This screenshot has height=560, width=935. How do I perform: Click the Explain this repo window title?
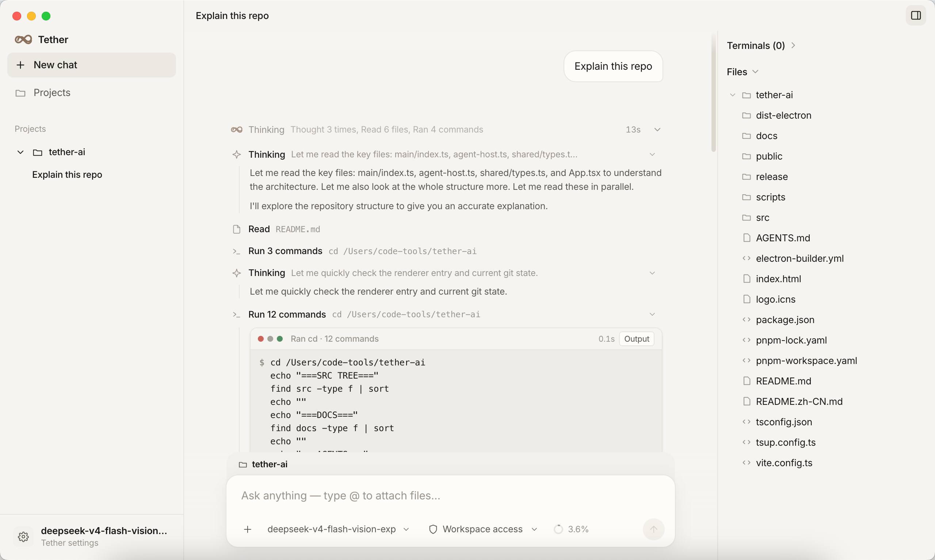click(x=232, y=15)
